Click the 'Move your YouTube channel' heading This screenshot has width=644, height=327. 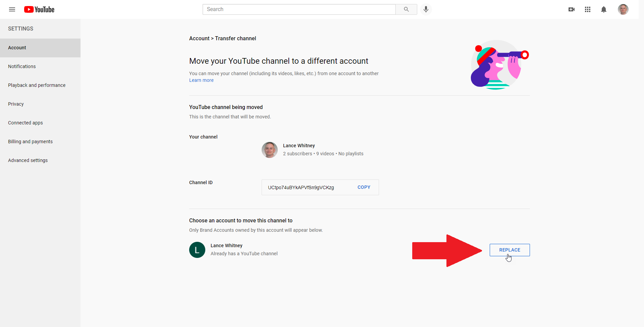point(279,61)
